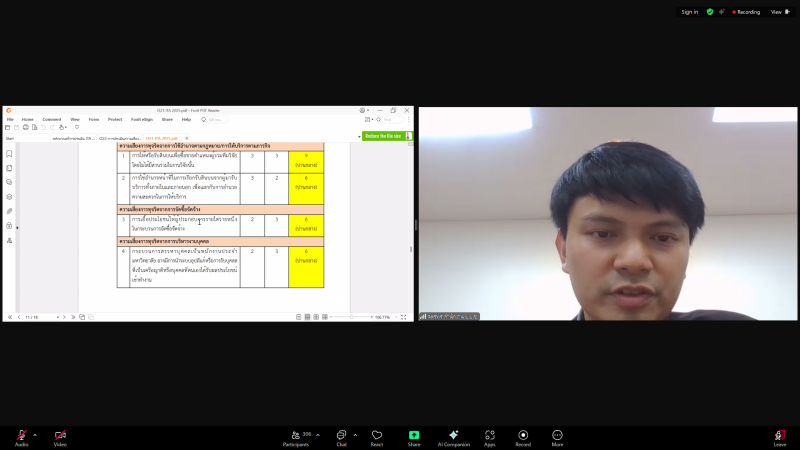Open the Protect menu in Foxit Reader
The image size is (800, 450).
115,119
